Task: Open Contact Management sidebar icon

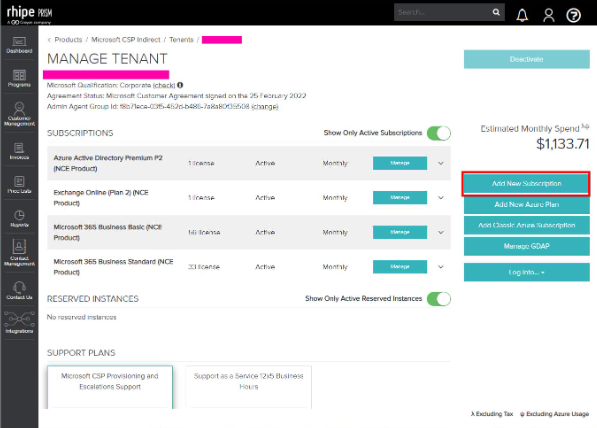Action: click(x=19, y=252)
